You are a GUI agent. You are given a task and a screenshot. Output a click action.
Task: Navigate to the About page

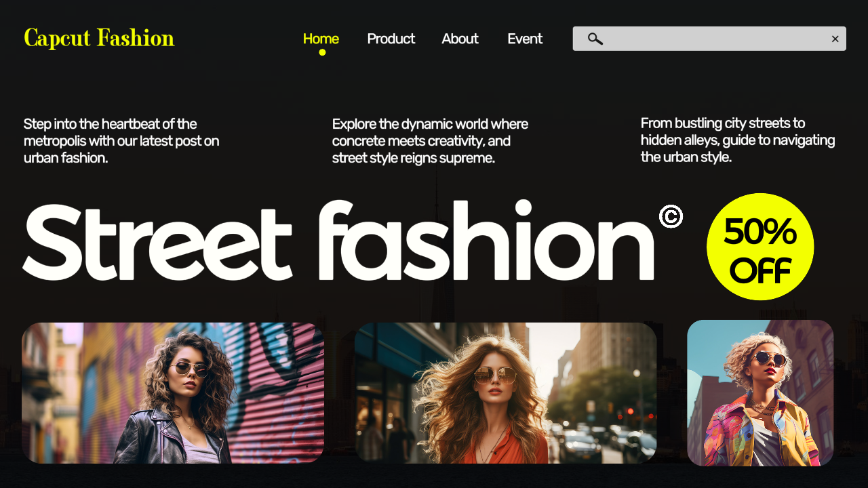[x=460, y=39]
